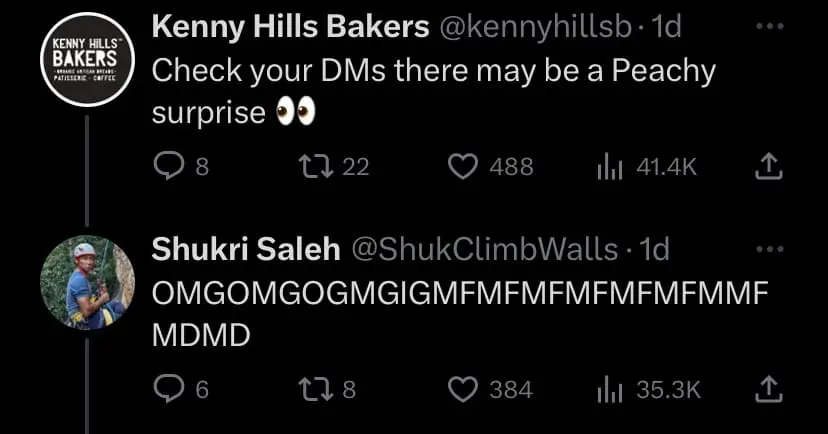Reply to Shukri Saleh's tweet
Viewport: 828px width, 434px height.
coord(166,389)
